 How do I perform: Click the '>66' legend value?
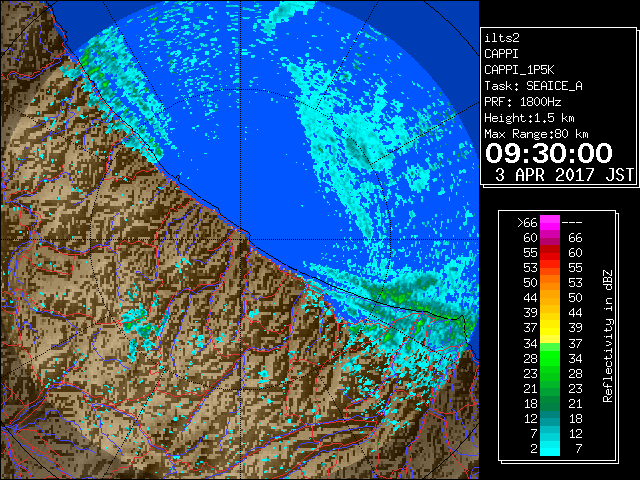(x=528, y=223)
